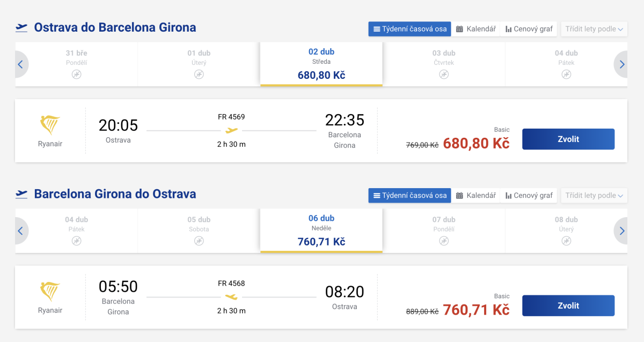Select the 06 dub Neděle date cell
Viewport: 644px width, 342px height.
coord(321,231)
